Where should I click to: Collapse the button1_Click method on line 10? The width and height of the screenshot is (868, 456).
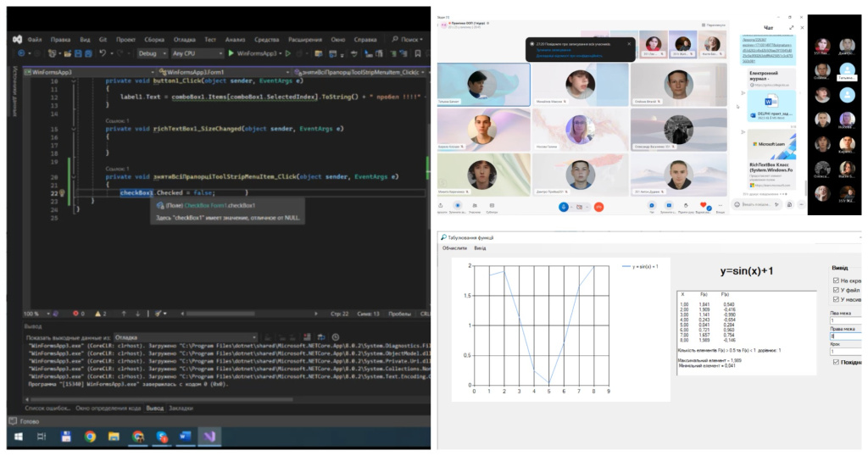74,81
